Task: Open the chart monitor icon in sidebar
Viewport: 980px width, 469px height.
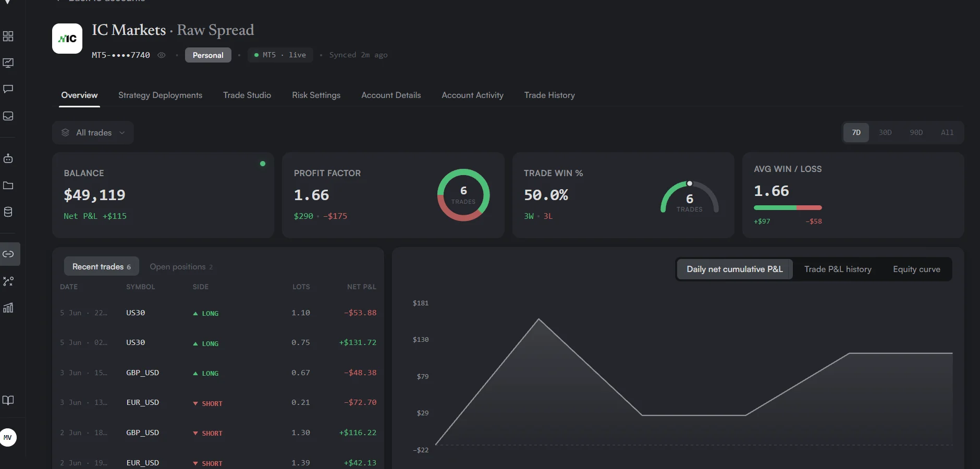Action: click(x=8, y=63)
